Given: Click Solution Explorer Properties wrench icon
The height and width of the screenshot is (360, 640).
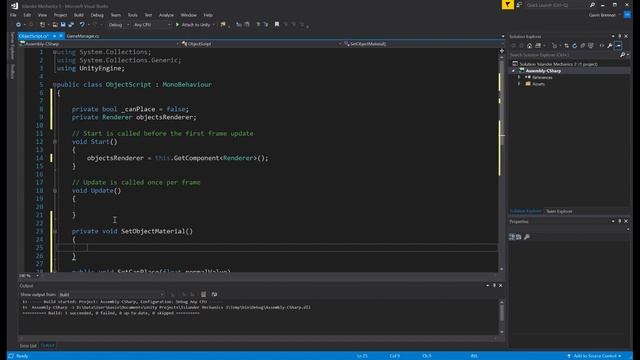Looking at the screenshot, I should 610,46.
